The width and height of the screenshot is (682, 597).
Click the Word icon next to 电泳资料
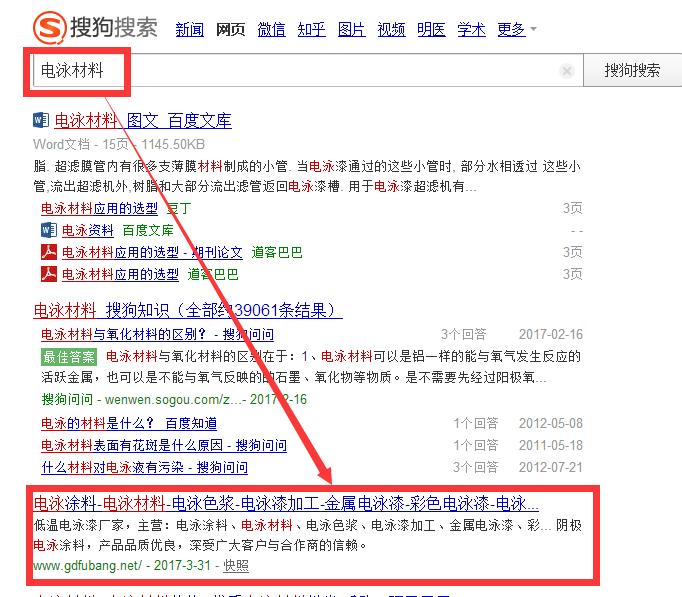tap(48, 230)
